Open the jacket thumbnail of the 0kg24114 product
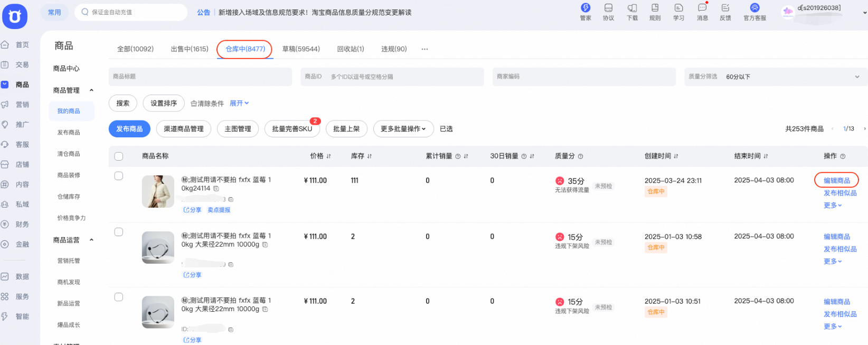868x345 pixels. pos(158,191)
